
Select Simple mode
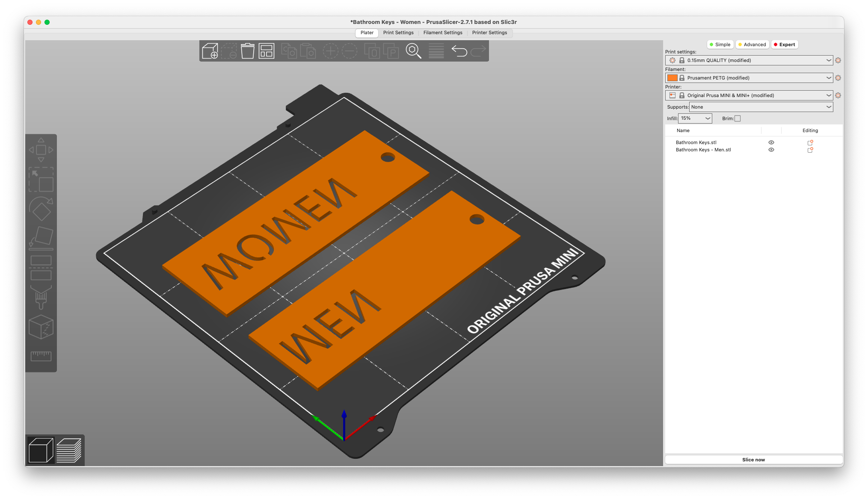720,44
